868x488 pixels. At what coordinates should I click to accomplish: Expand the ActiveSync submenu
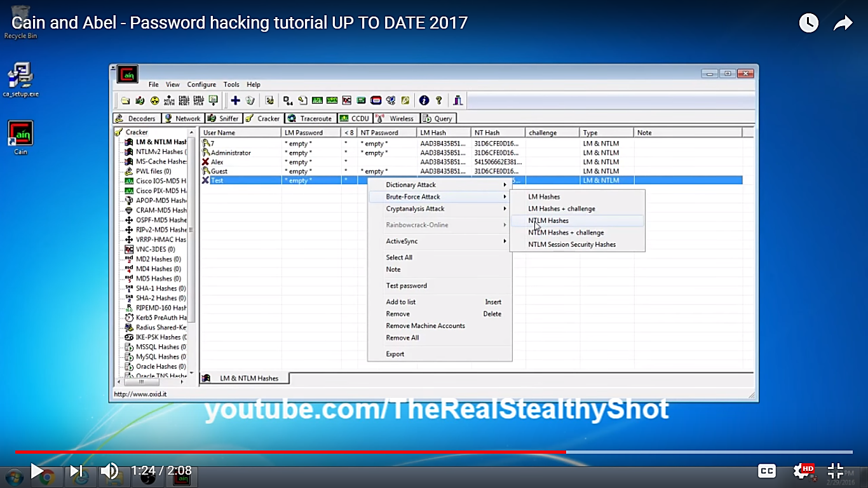(440, 241)
